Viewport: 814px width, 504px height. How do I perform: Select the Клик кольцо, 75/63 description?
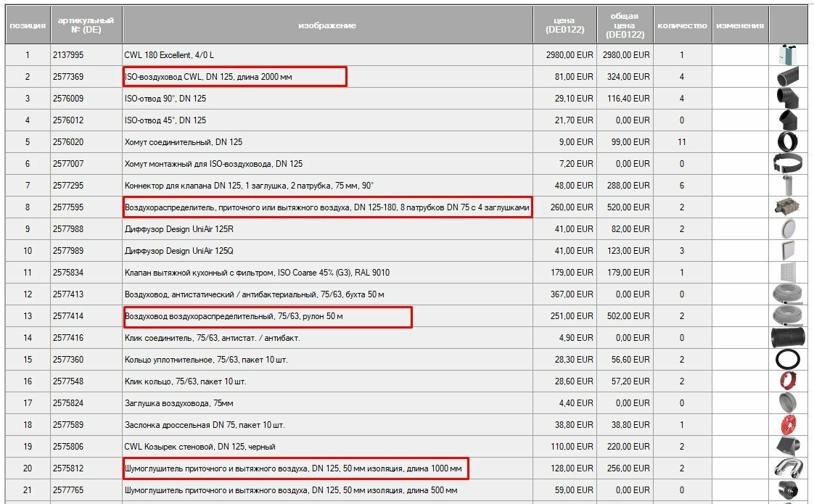(185, 382)
